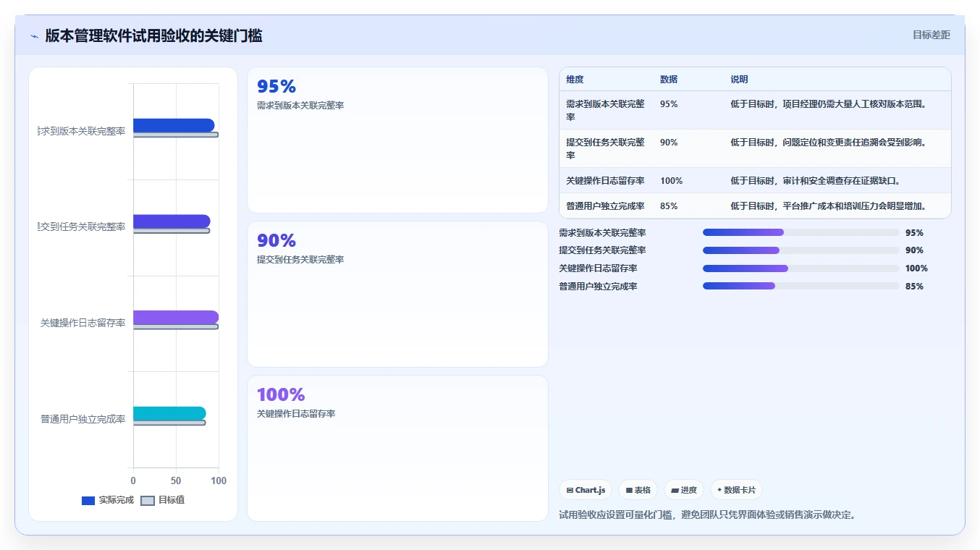
Task: Toggle the 实际完成 legend item
Action: tap(108, 500)
